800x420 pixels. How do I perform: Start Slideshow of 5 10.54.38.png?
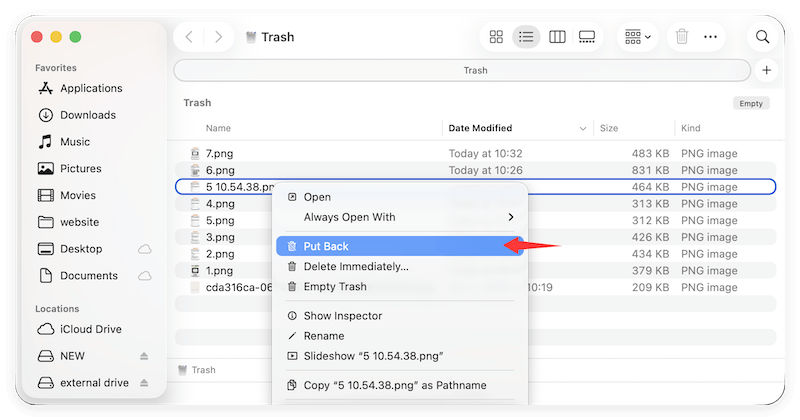(x=399, y=356)
